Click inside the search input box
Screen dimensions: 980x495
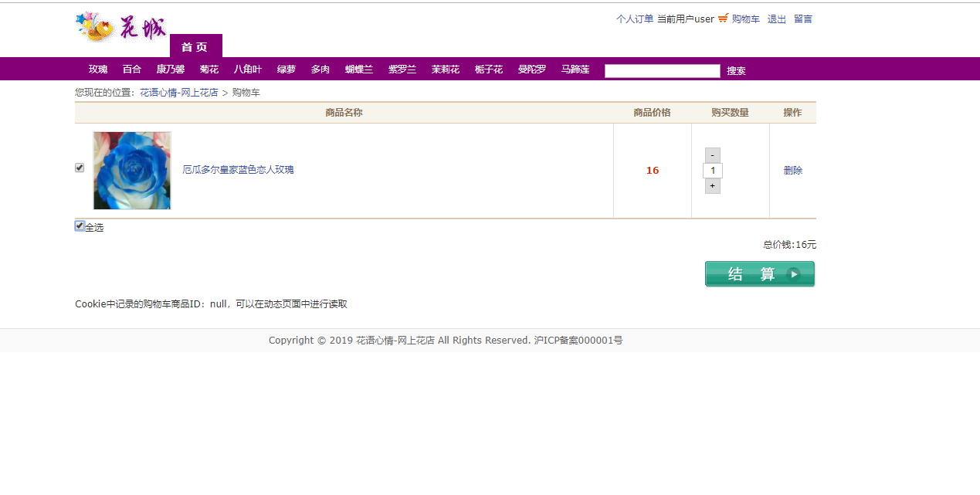tap(662, 70)
